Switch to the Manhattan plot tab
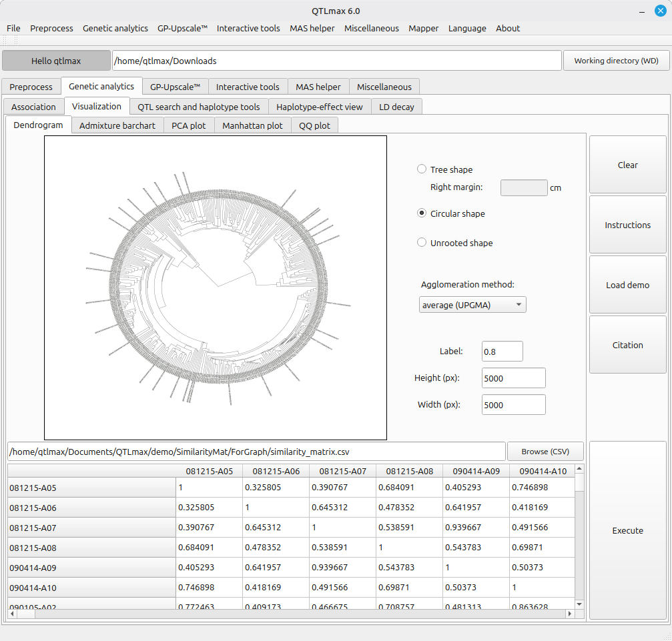Screen dimensions: 672x641 tap(252, 125)
